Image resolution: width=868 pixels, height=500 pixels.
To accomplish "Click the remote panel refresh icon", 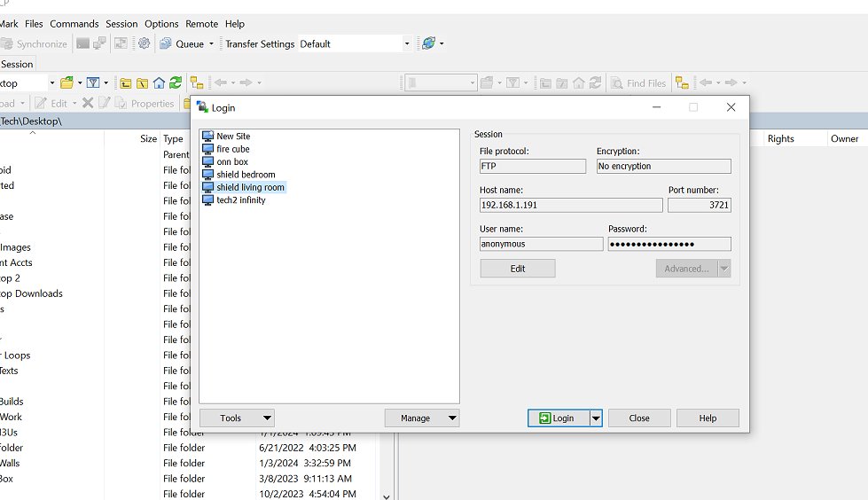I will (x=595, y=83).
